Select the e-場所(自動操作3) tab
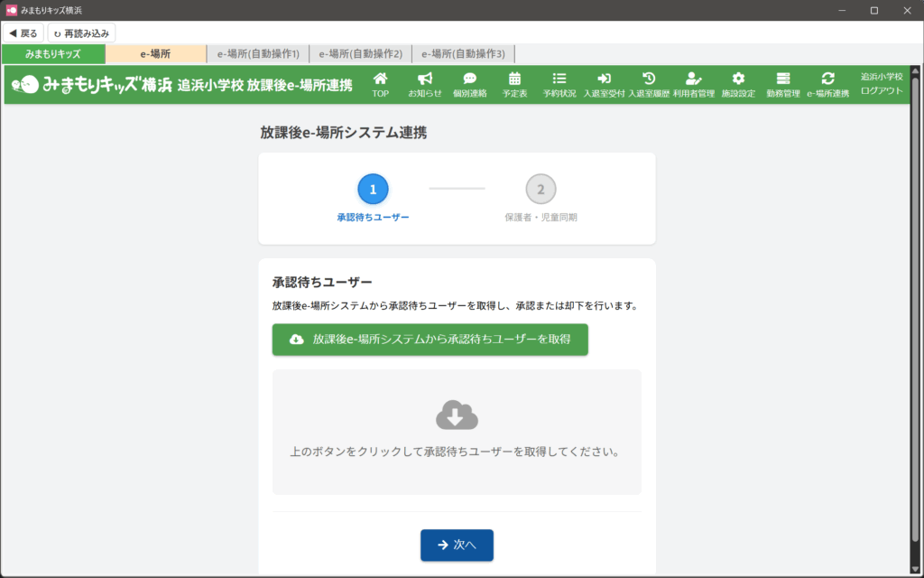The image size is (924, 578). click(x=463, y=54)
